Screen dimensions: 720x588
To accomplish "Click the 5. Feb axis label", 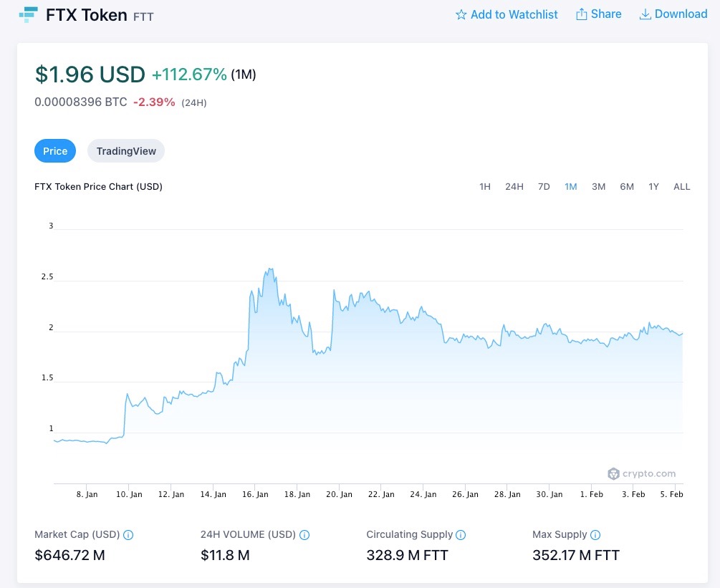I will [672, 494].
